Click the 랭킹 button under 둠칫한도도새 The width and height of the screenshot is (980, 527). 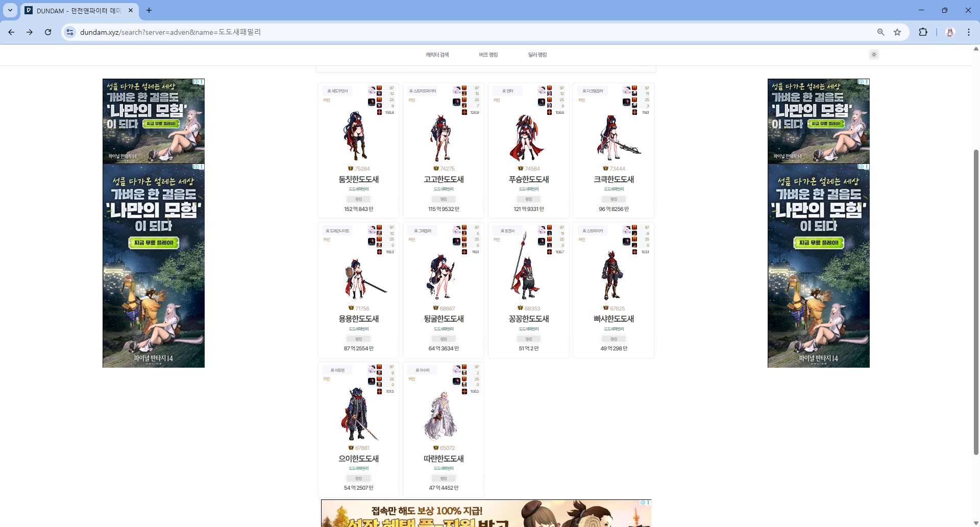tap(358, 199)
